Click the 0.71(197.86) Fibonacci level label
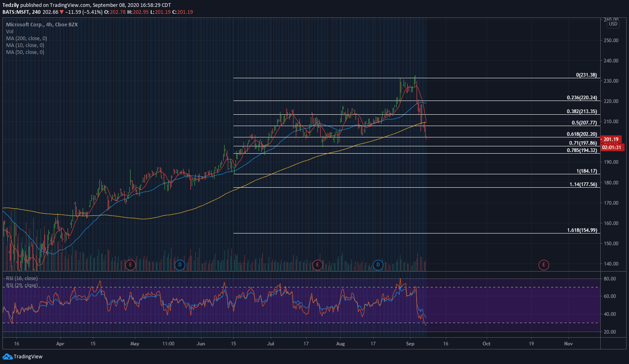 (x=583, y=143)
